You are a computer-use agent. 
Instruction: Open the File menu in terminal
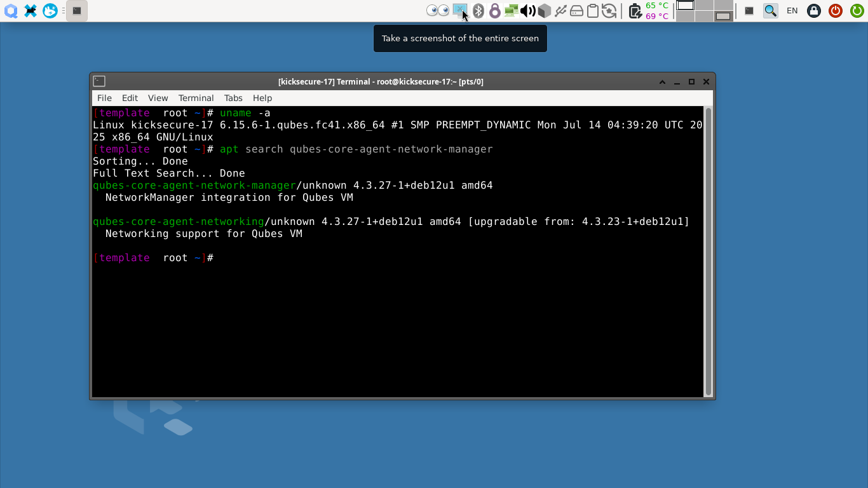[104, 98]
